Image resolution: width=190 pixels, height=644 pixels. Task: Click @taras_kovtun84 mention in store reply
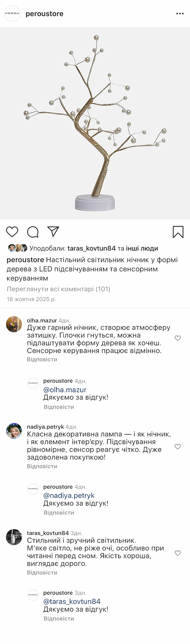click(x=72, y=602)
